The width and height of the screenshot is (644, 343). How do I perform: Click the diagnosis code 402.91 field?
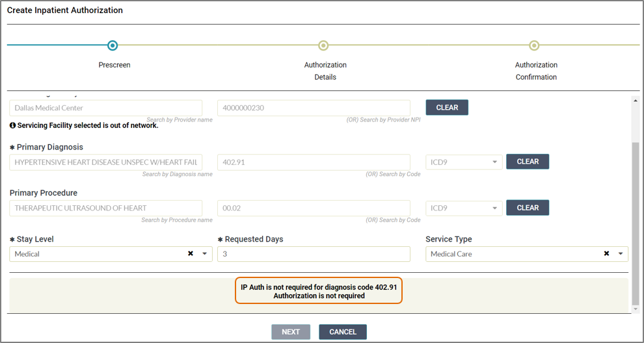tap(314, 162)
